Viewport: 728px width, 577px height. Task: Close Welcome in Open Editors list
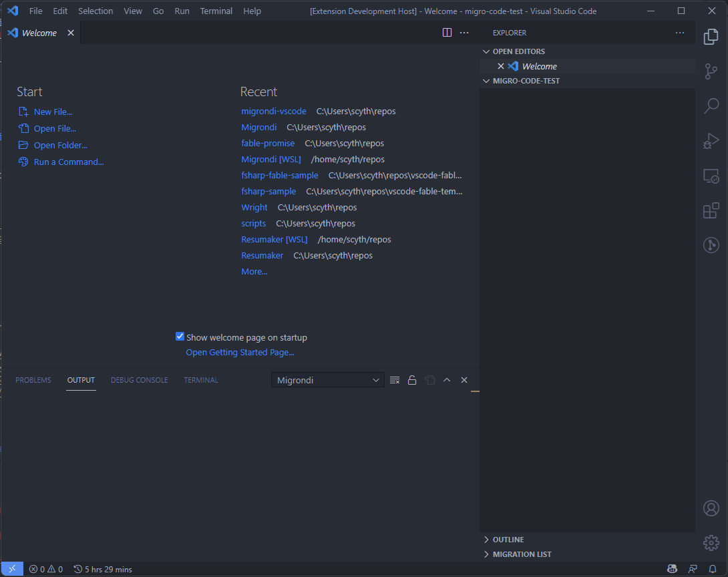pos(500,66)
